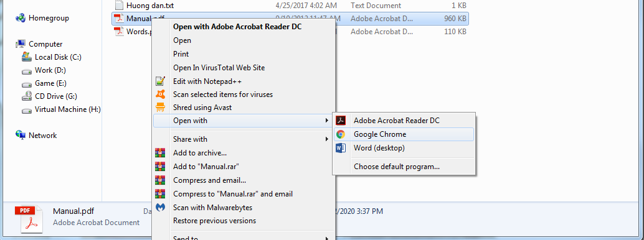Select Network in the navigation pane
The width and height of the screenshot is (644, 240).
pyautogui.click(x=43, y=136)
